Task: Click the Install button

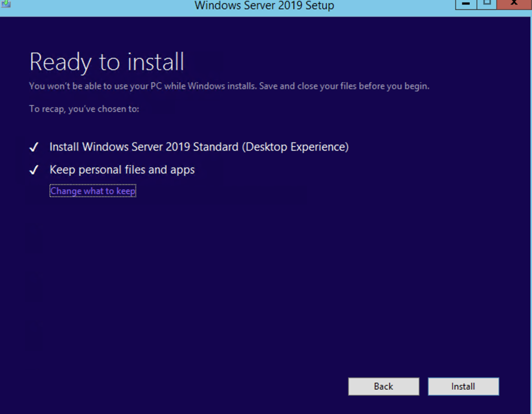Action: [x=463, y=386]
